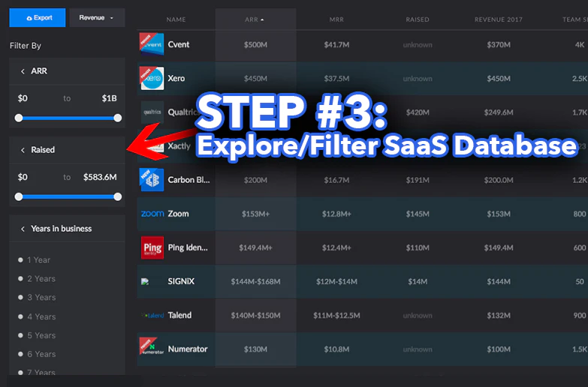Click the Numerator company logo
Screen dimensions: 588x387
[x=152, y=346]
